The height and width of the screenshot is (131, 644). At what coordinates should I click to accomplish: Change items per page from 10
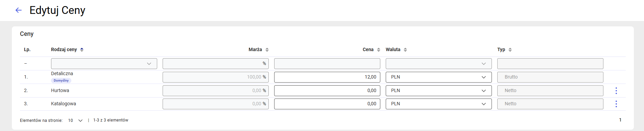click(x=75, y=121)
